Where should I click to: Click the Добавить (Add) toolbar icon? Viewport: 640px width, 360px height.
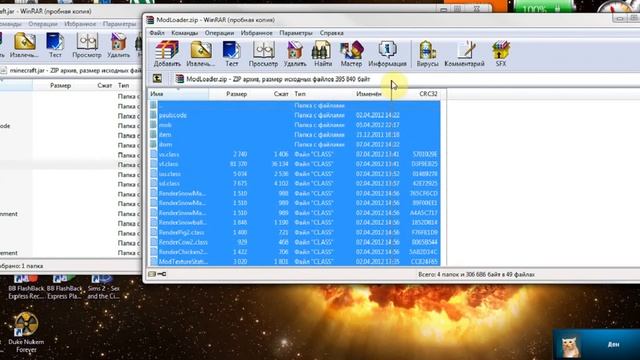pyautogui.click(x=167, y=53)
